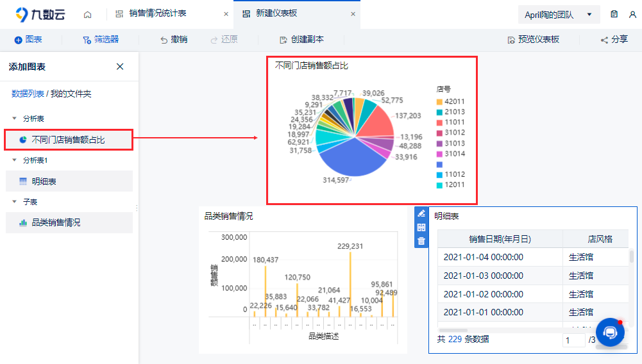
Task: Delete the 明细表 widget with trash icon
Action: (421, 242)
